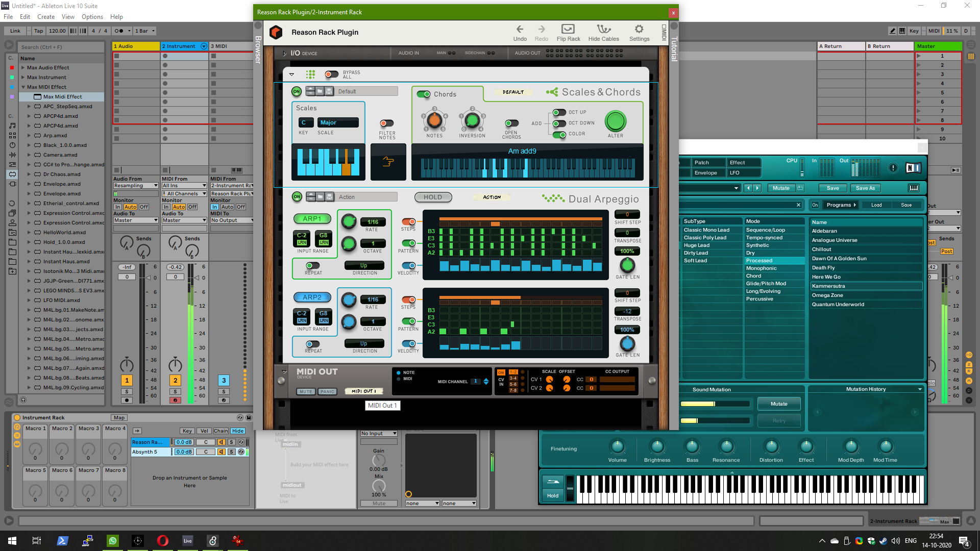Click the Ableton draw mode pencil icon
This screenshot has width=980, height=551.
point(893,31)
